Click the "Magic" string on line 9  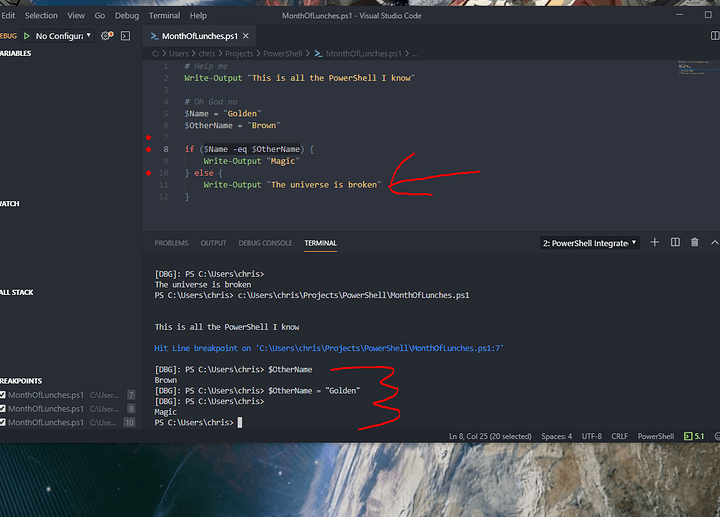click(282, 161)
